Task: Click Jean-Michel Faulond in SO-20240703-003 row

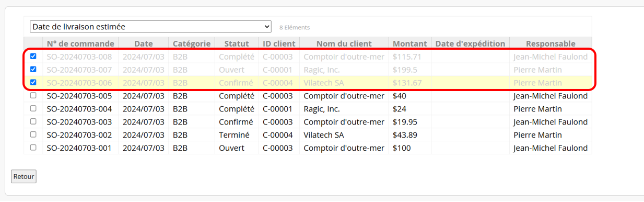Action: pos(551,122)
